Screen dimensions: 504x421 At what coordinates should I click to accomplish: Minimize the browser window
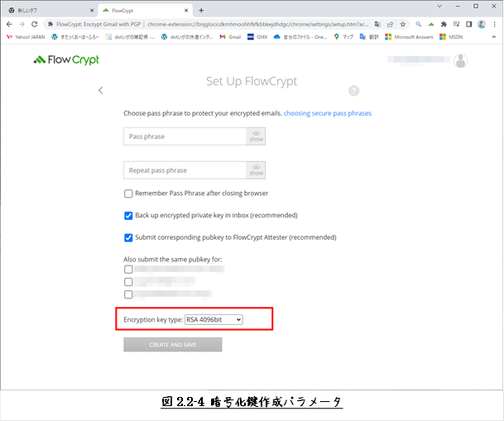[458, 6]
